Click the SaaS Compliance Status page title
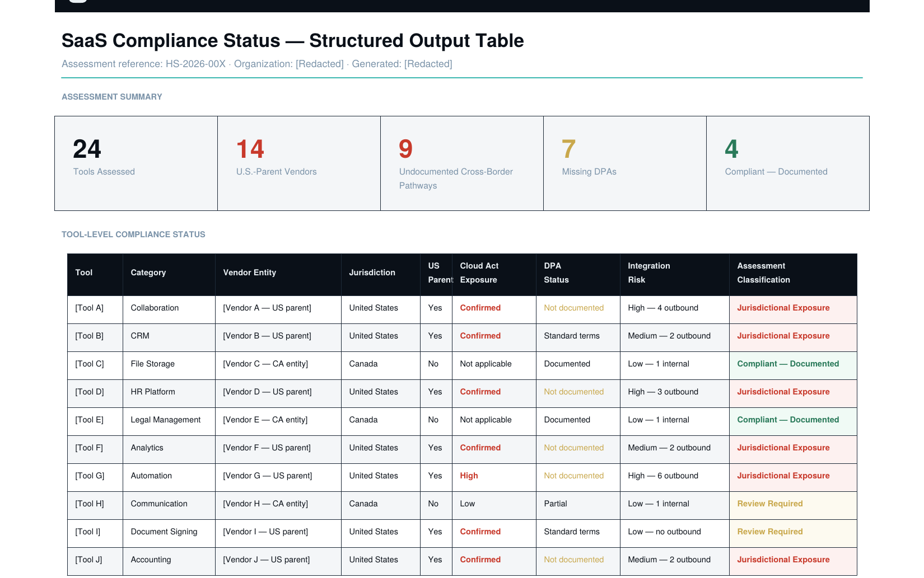924x578 pixels. pyautogui.click(x=292, y=41)
